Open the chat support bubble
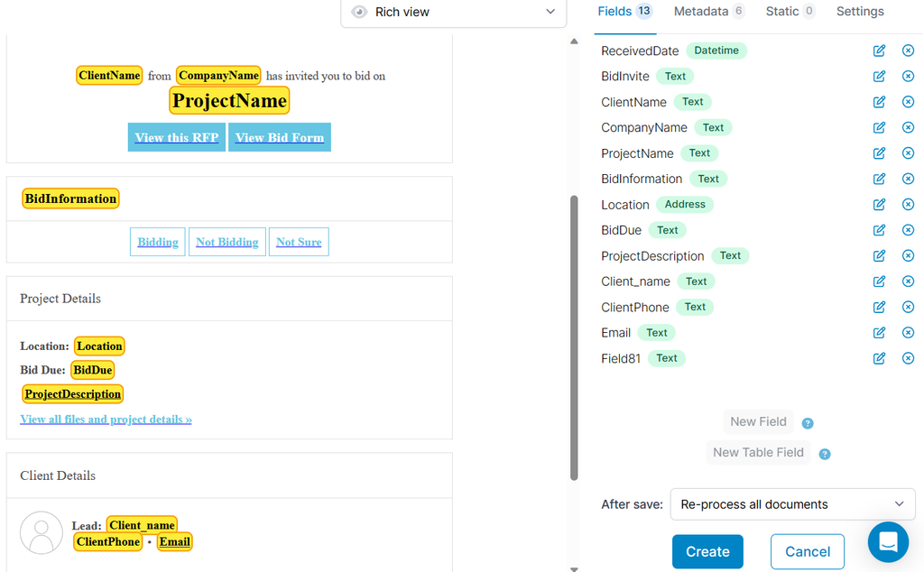Image resolution: width=924 pixels, height=572 pixels. (888, 542)
